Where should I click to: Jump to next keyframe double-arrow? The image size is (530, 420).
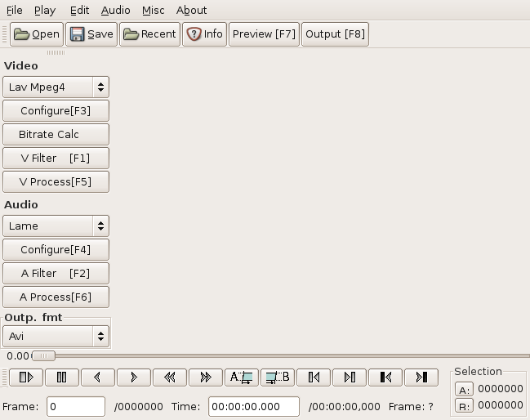[206, 377]
